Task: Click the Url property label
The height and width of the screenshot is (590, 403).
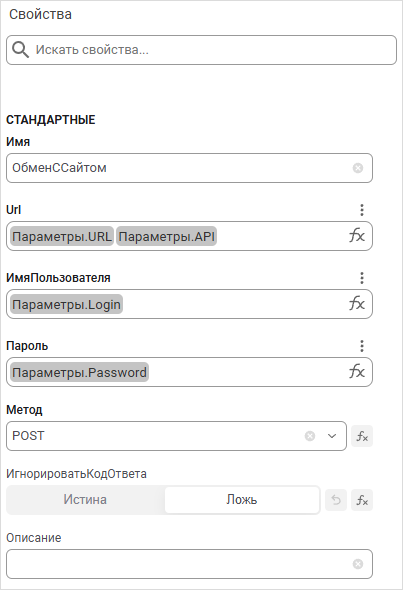Action: [14, 210]
